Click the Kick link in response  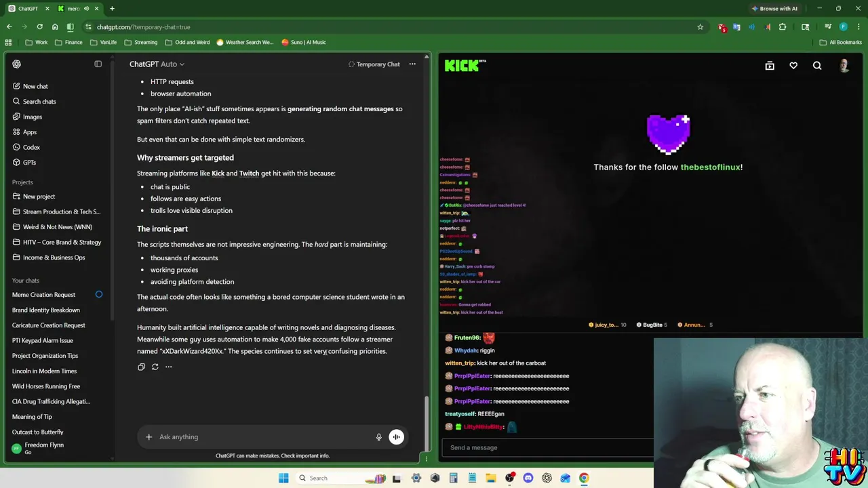pos(218,173)
